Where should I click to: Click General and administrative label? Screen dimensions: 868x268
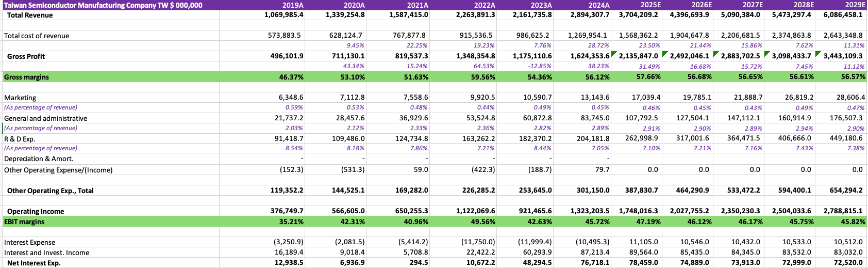point(45,118)
